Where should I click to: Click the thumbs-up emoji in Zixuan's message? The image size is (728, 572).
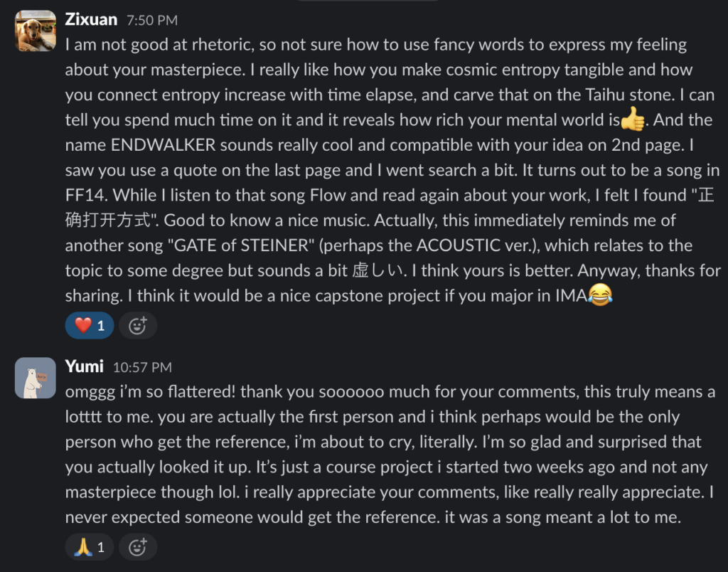[x=632, y=120]
